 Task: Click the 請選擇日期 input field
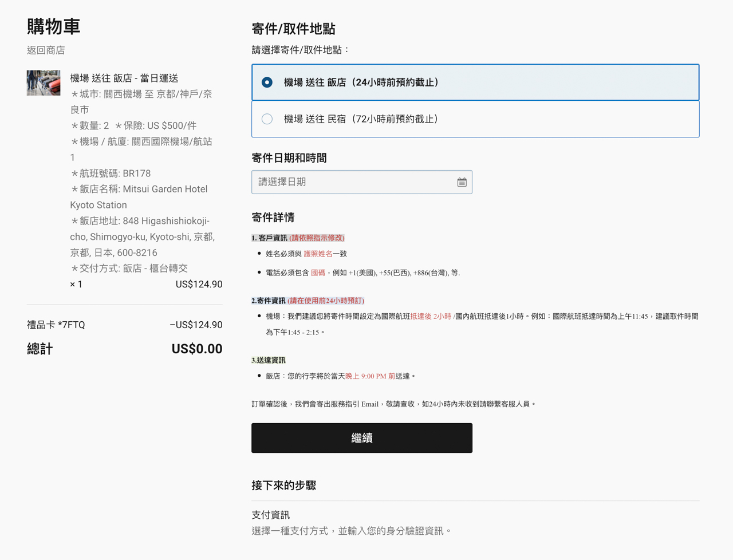point(362,182)
